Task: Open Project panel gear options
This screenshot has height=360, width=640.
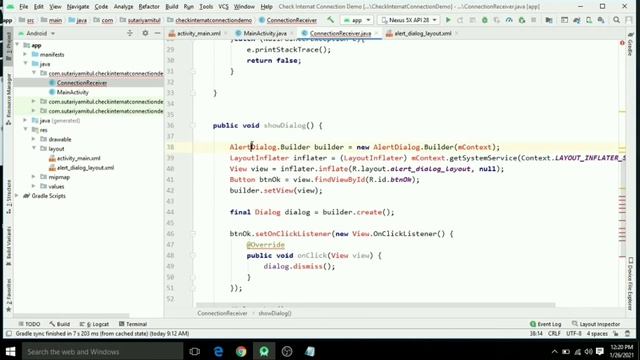Action: tap(145, 33)
